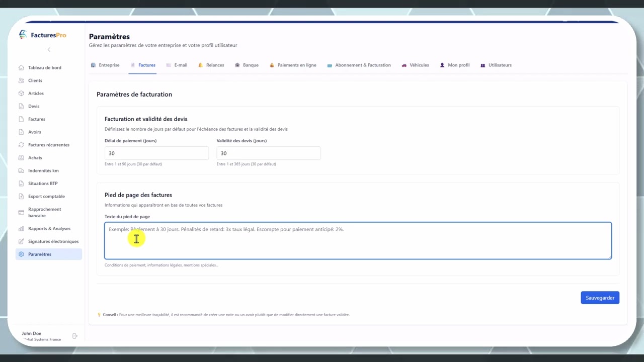Go to Export comptable
The image size is (644, 362).
pyautogui.click(x=49, y=197)
